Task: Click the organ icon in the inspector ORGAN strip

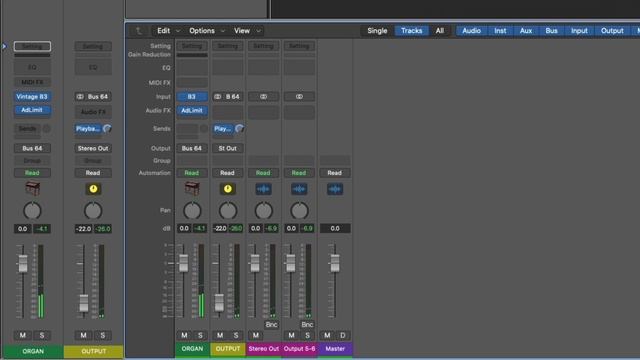Action: coord(32,189)
